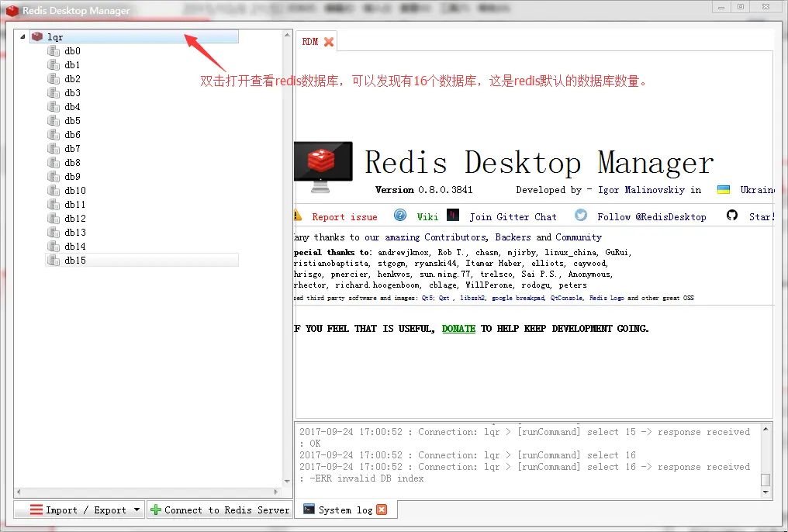The width and height of the screenshot is (788, 532).
Task: Click the db11 database icon
Action: [54, 205]
